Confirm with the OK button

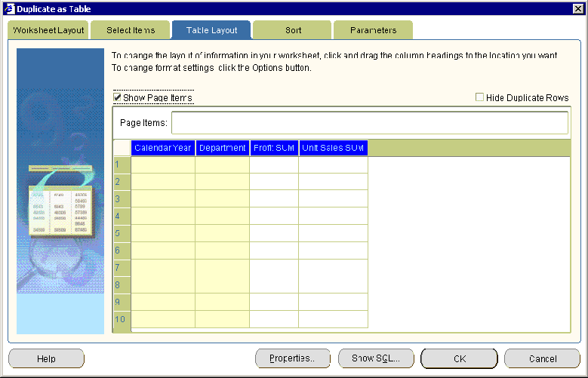pyautogui.click(x=460, y=359)
